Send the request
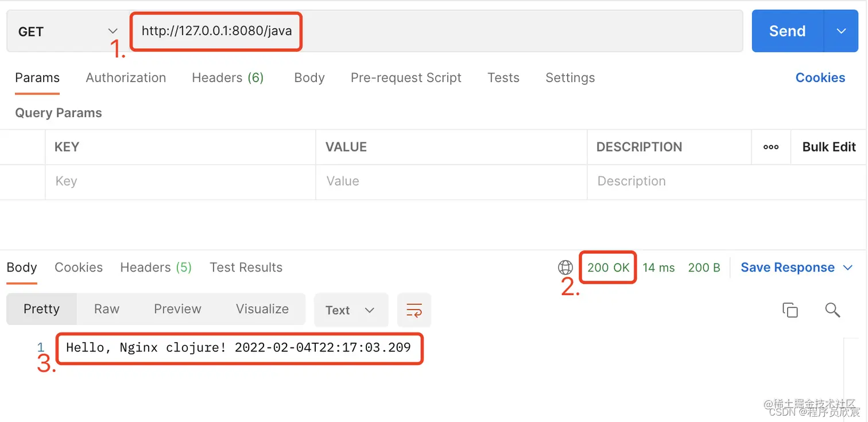This screenshot has width=868, height=422. coord(787,31)
